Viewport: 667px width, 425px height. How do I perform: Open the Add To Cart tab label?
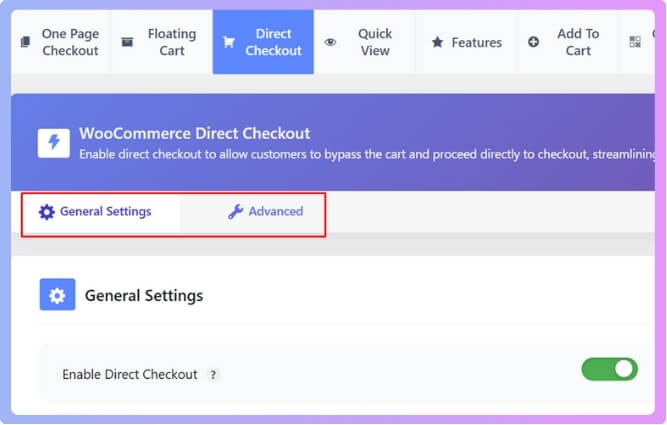578,42
